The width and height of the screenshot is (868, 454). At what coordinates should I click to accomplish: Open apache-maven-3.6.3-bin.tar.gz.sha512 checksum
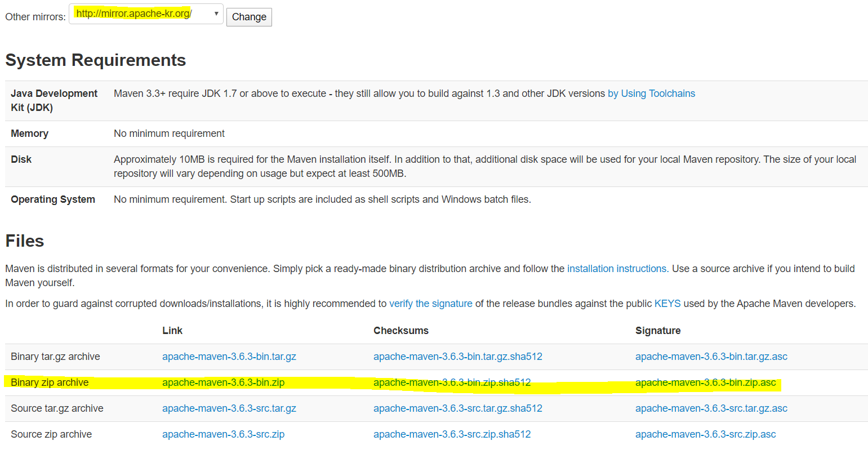click(x=458, y=357)
